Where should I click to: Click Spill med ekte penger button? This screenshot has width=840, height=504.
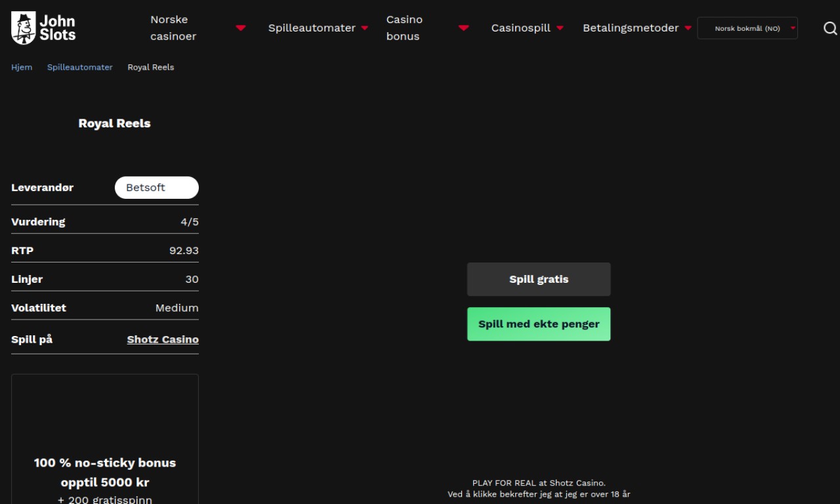coord(539,324)
